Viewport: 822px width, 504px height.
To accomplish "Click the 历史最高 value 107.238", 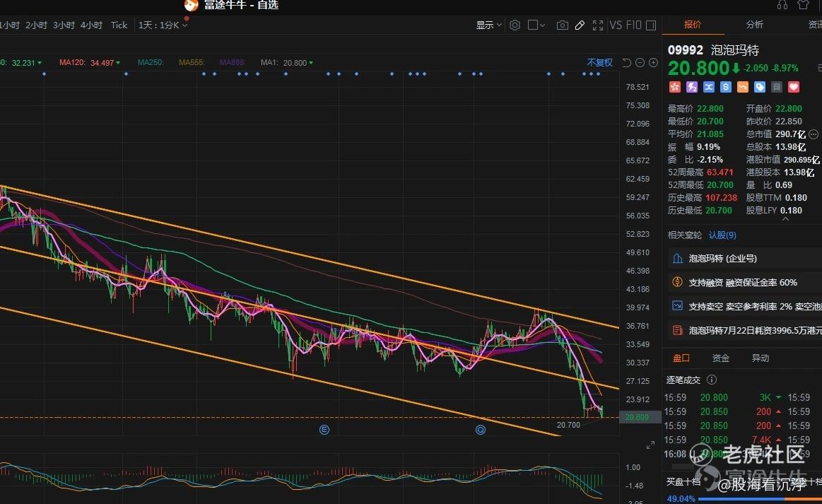I will point(722,198).
